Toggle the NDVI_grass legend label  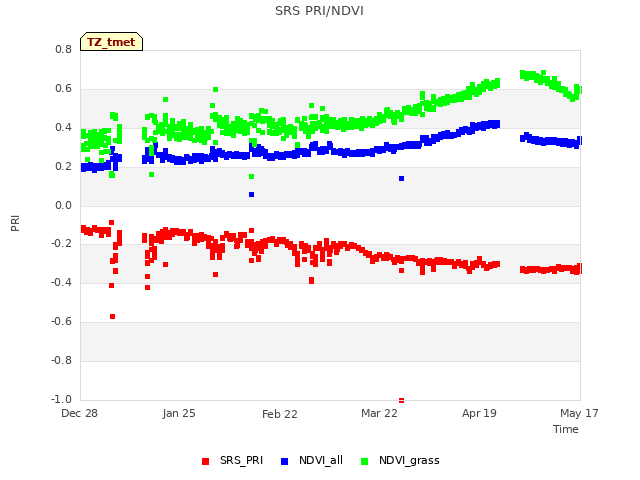409,460
